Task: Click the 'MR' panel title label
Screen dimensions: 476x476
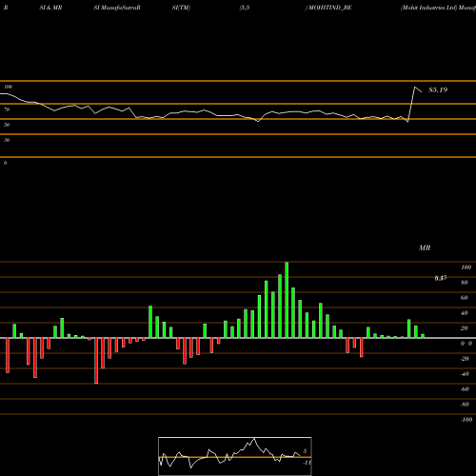Action: 425,248
